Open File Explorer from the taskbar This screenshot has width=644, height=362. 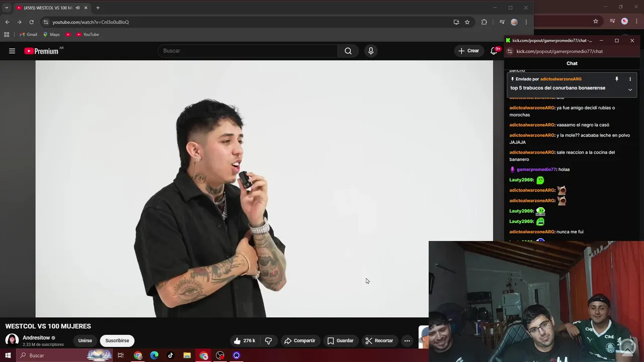coord(187,355)
